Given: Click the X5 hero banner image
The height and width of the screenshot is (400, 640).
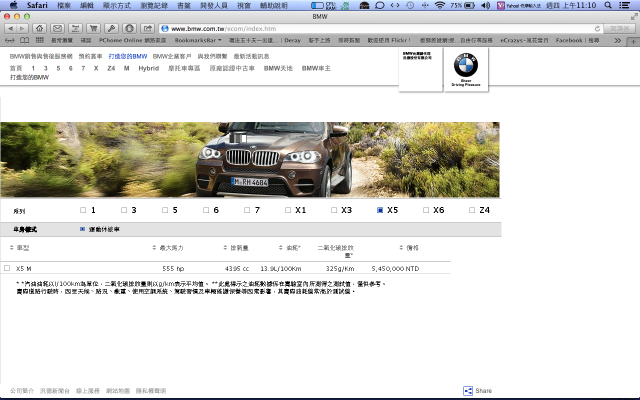Looking at the screenshot, I should (250, 160).
